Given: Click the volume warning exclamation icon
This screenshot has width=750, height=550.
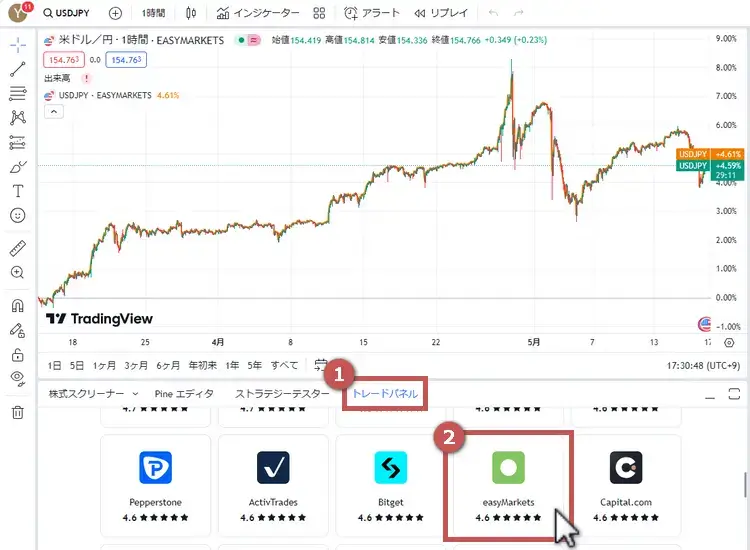Looking at the screenshot, I should [86, 78].
